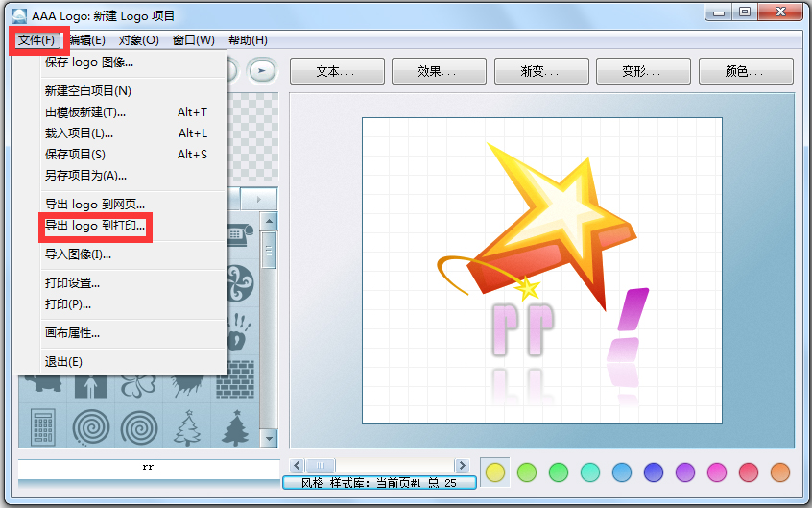Open the 渐变... gradient dialog

[x=541, y=71]
